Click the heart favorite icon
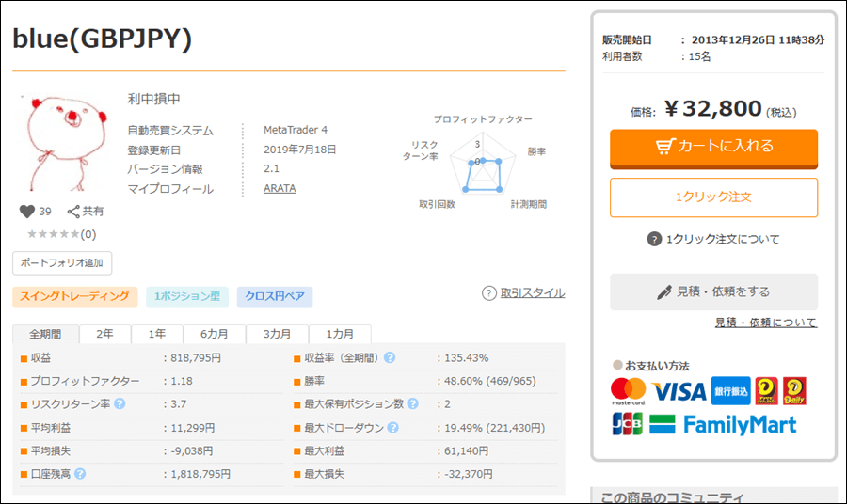This screenshot has height=504, width=847. 27,212
